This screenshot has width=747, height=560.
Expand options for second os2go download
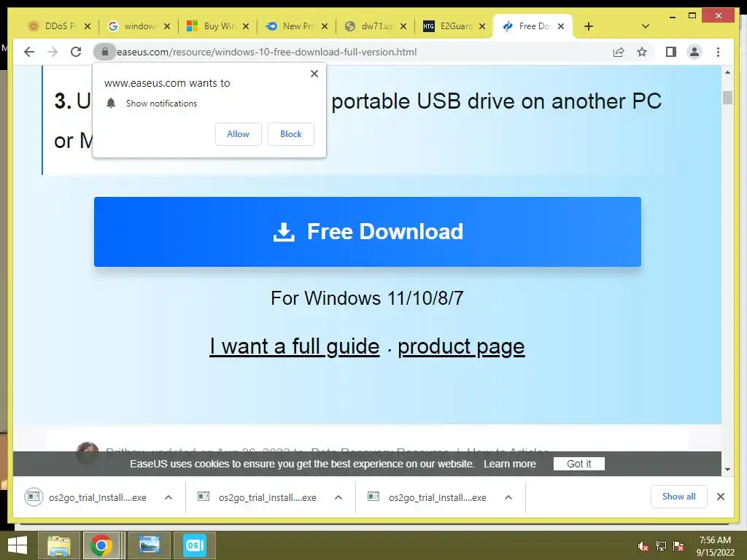(338, 497)
